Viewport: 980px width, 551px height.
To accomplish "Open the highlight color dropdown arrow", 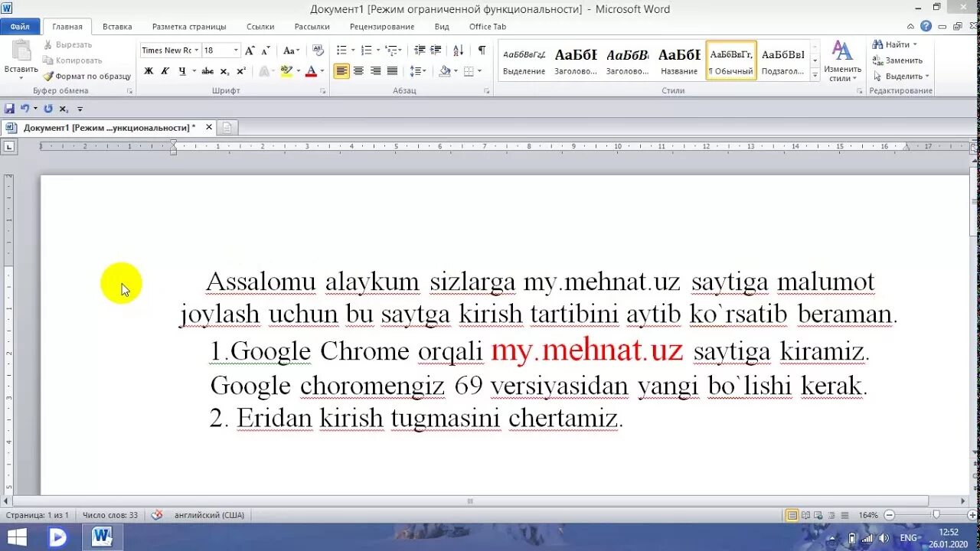I will tap(297, 71).
